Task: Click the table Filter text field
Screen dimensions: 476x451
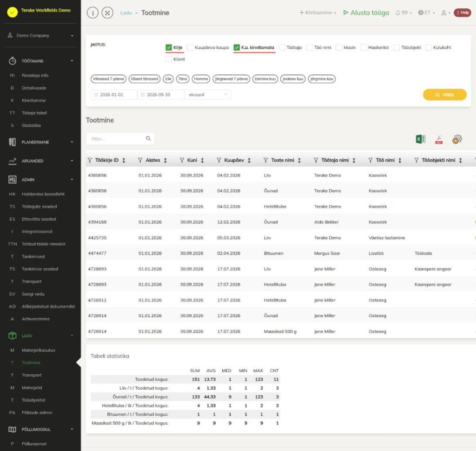Action: [x=120, y=138]
